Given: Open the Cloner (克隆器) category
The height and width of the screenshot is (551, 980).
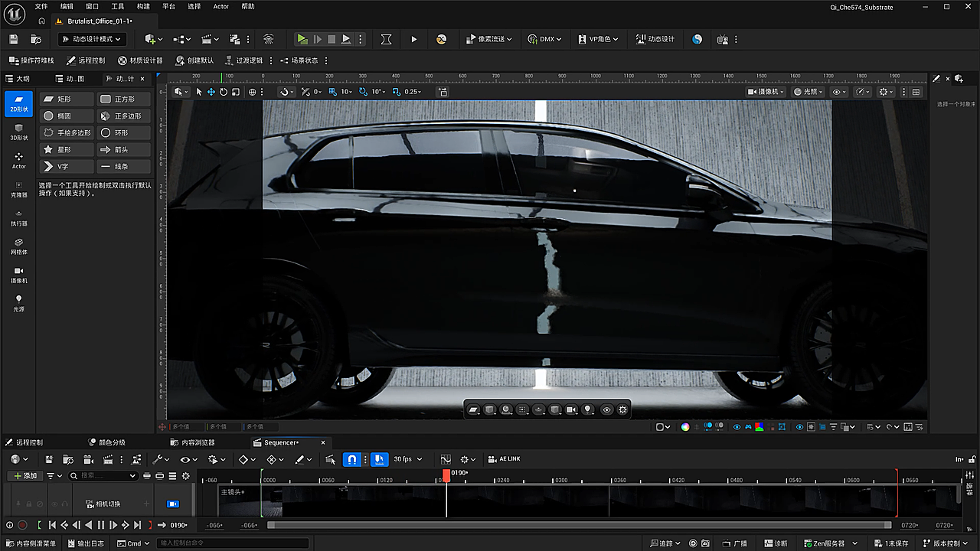Looking at the screenshot, I should [19, 189].
